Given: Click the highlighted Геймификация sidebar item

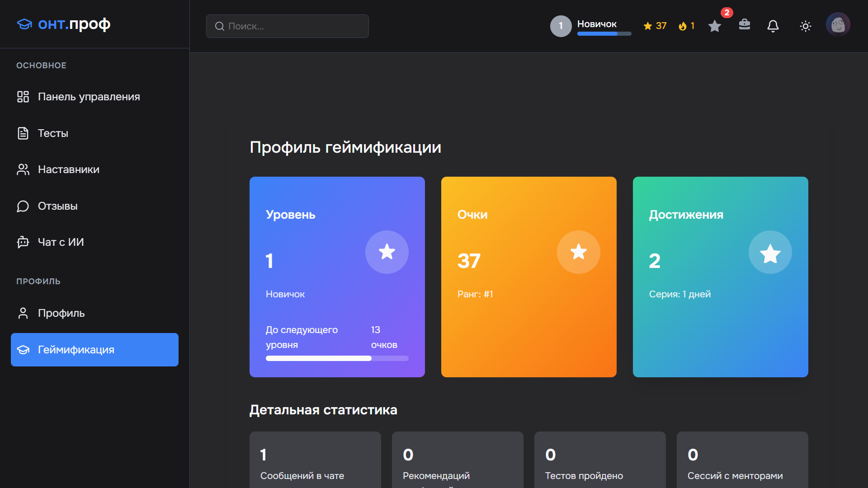Looking at the screenshot, I should (76, 350).
